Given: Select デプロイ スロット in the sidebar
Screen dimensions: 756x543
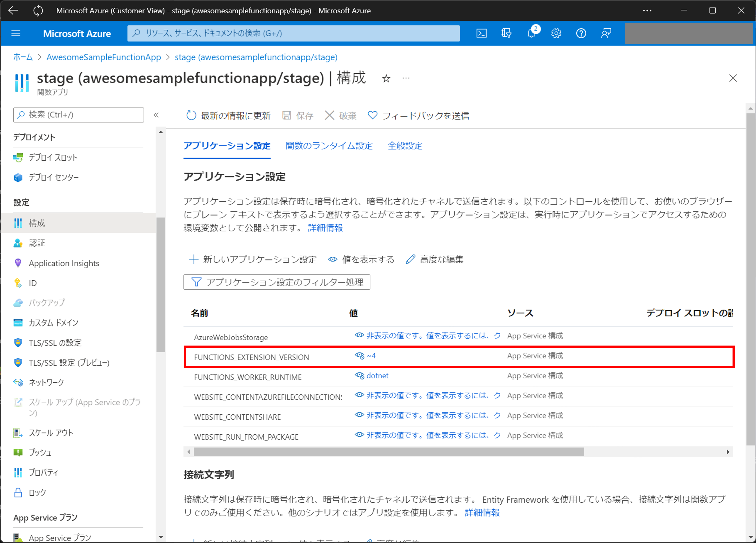Looking at the screenshot, I should click(53, 157).
